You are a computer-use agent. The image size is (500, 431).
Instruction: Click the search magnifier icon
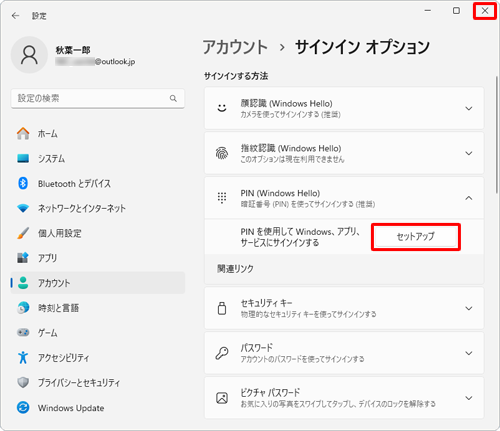coord(173,98)
